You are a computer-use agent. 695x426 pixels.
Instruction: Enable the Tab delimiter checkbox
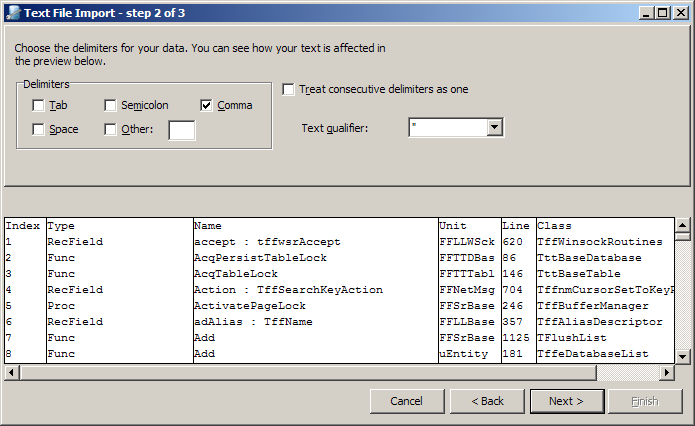click(38, 105)
